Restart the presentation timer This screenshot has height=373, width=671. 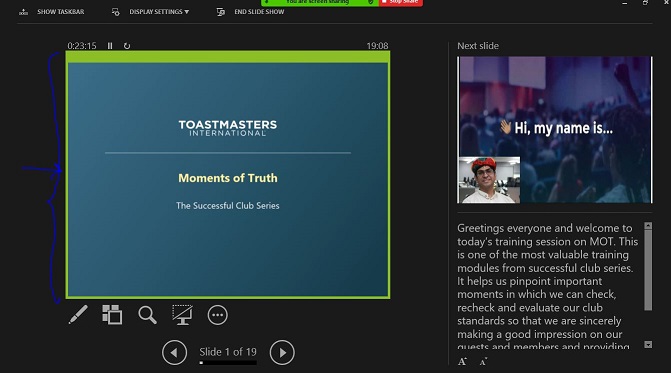(127, 46)
